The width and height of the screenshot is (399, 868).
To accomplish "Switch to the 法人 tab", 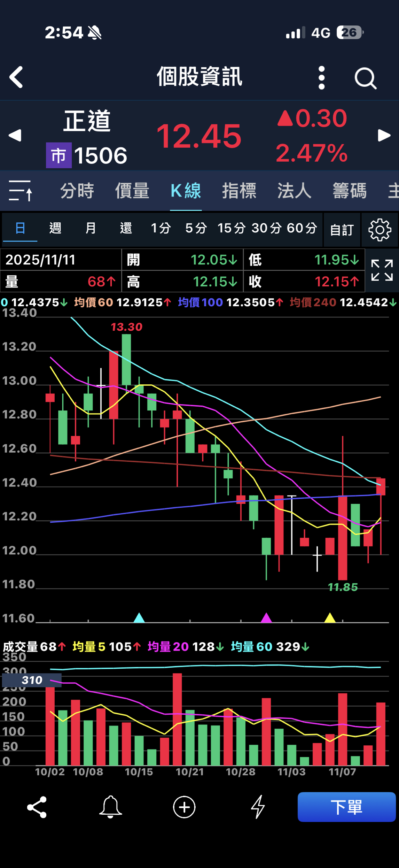I will pyautogui.click(x=294, y=191).
